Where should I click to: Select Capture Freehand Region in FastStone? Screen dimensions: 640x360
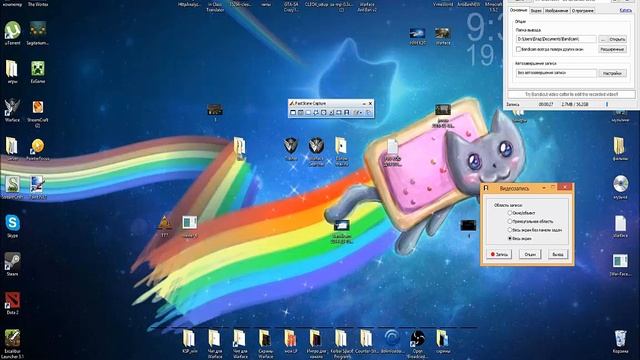coord(316,112)
